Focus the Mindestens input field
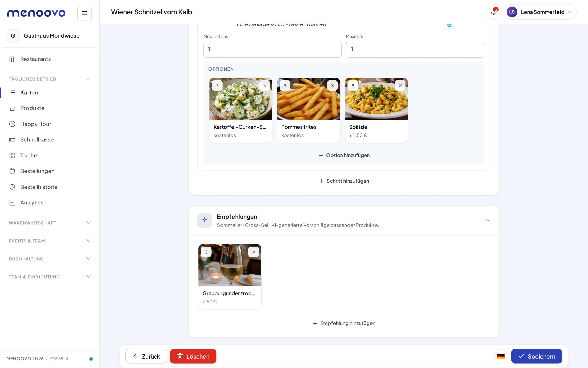The image size is (588, 368). coord(272,49)
